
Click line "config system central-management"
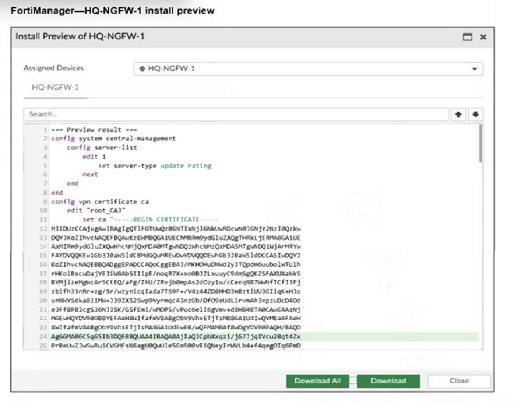click(113, 139)
